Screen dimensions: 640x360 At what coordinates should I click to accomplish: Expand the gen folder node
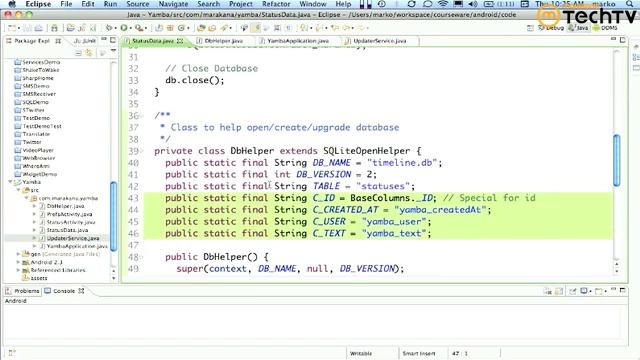[x=18, y=254]
